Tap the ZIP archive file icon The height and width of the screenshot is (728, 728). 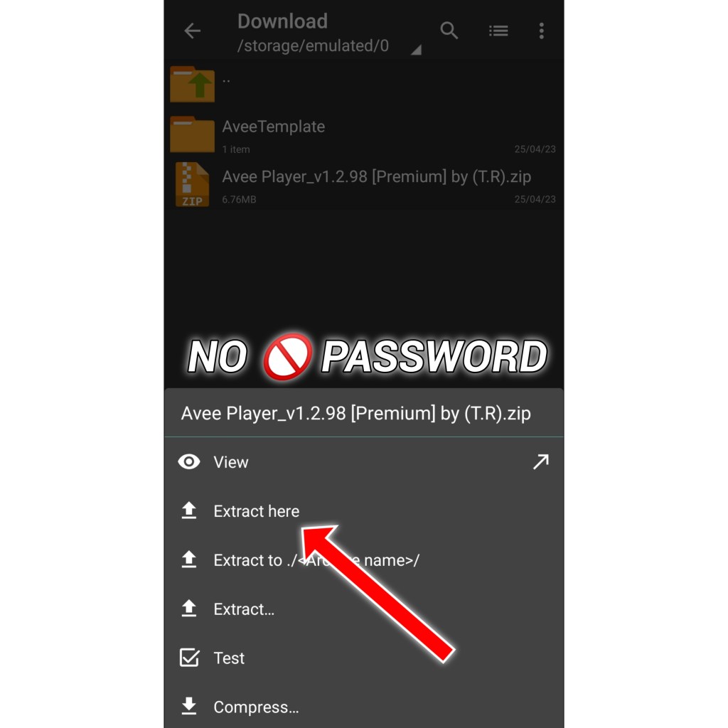click(x=192, y=184)
